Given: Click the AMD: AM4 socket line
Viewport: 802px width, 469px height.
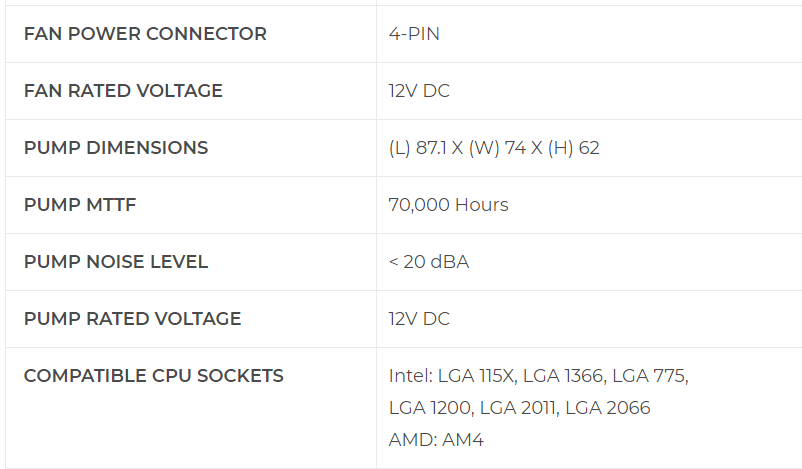Looking at the screenshot, I should coord(436,440).
